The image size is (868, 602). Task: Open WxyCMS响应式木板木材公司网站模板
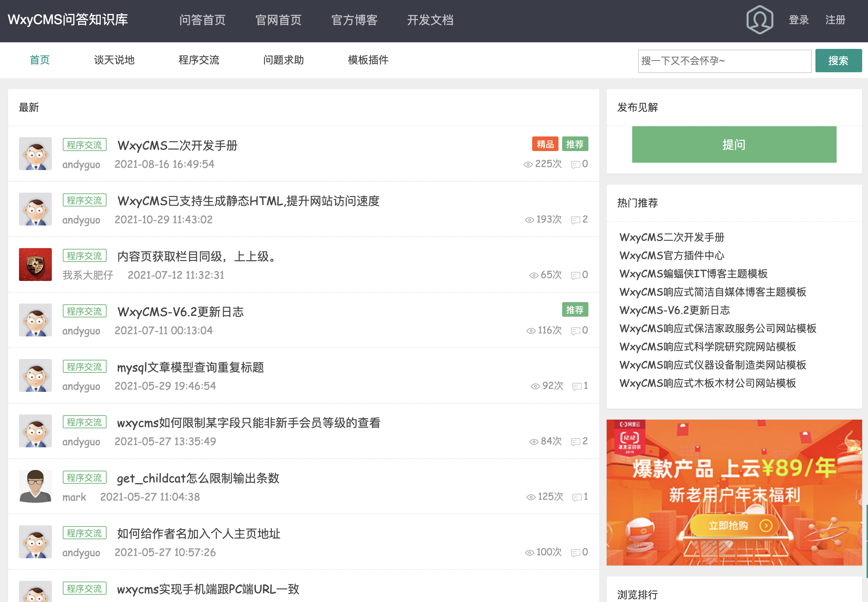(x=708, y=383)
